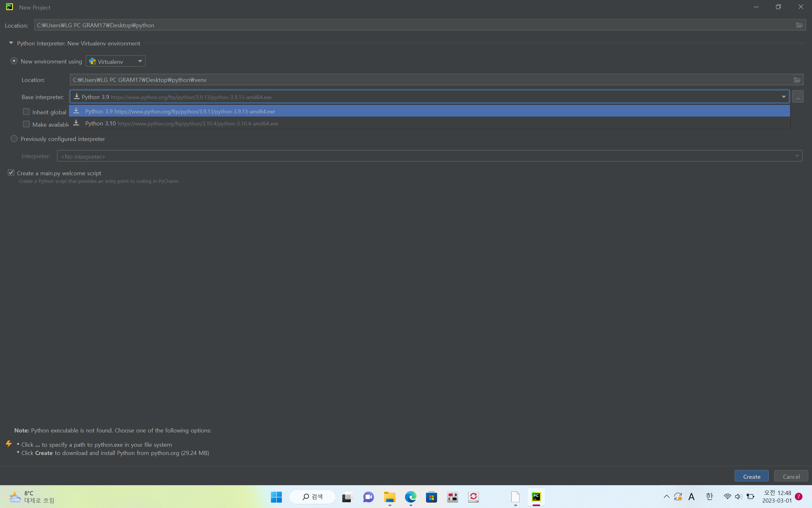812x508 pixels.
Task: Open the Chat app on taskbar
Action: (x=369, y=497)
